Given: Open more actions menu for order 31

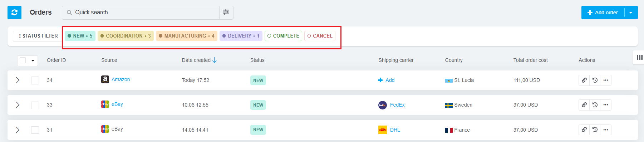Looking at the screenshot, I should coord(606,130).
